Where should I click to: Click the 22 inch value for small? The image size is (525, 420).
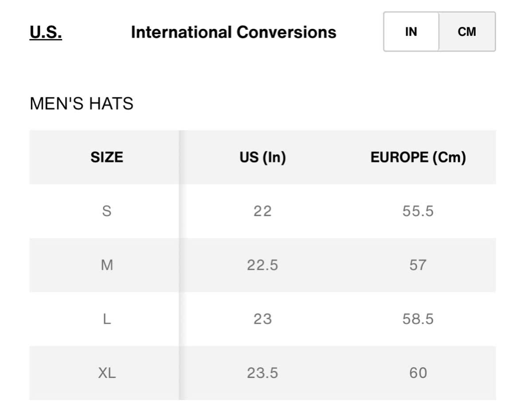point(262,211)
